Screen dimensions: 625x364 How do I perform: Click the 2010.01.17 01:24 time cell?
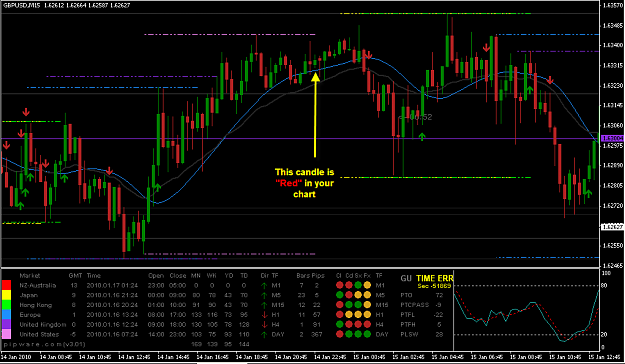pos(112,285)
